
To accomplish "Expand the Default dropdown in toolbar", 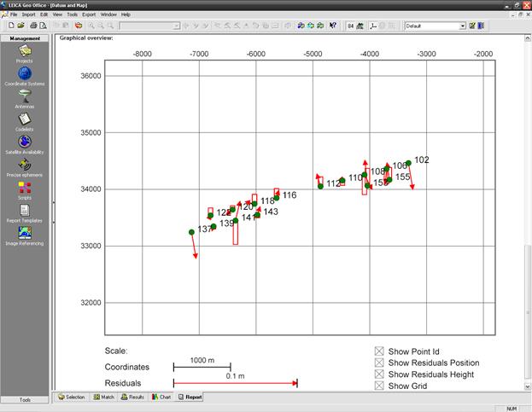I will click(462, 26).
